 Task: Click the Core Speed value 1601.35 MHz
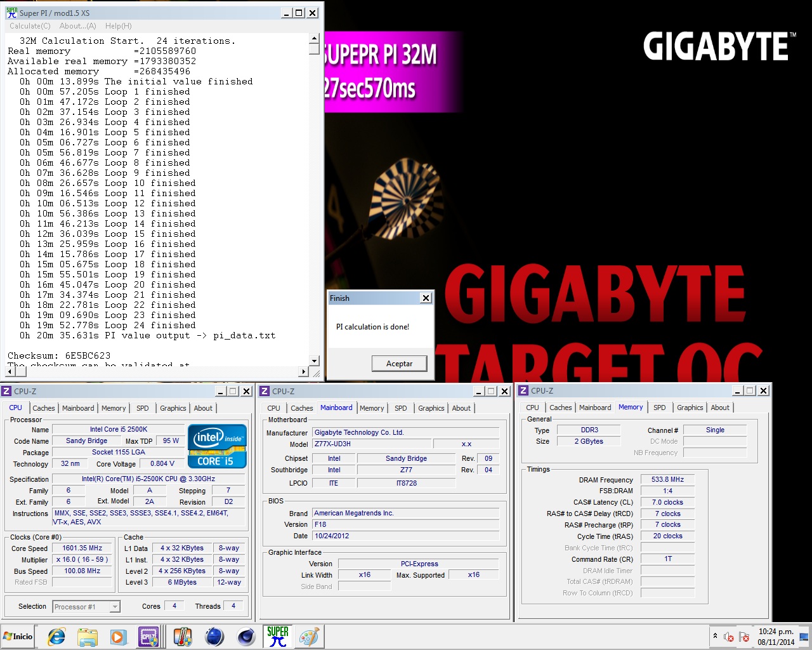tap(82, 548)
